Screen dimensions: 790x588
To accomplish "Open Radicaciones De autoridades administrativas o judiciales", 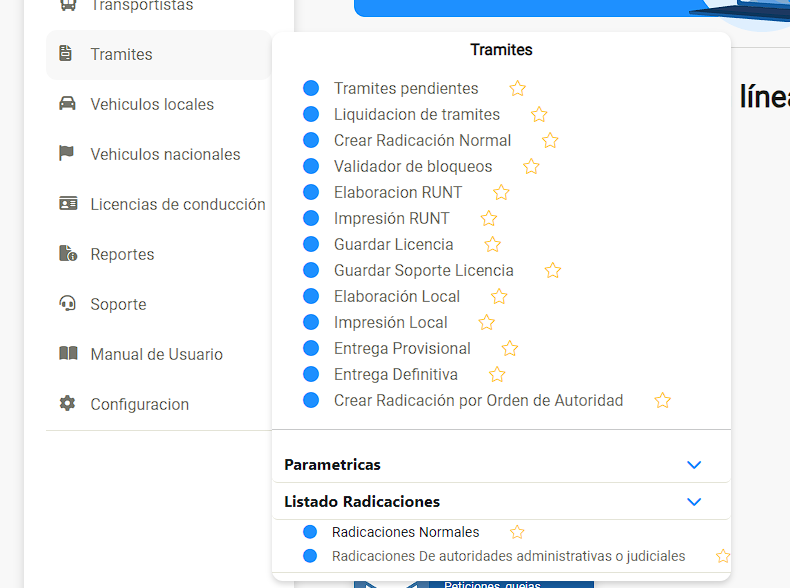I will click(508, 556).
